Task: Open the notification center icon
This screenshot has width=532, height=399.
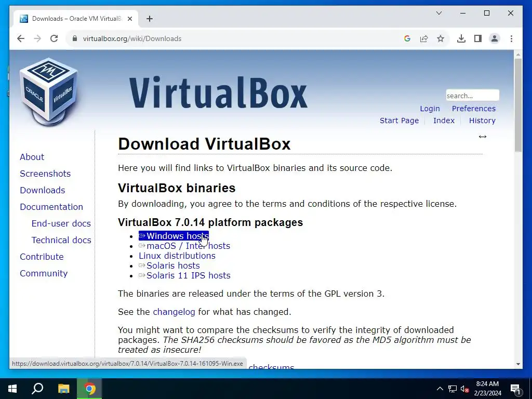Action: 515,389
